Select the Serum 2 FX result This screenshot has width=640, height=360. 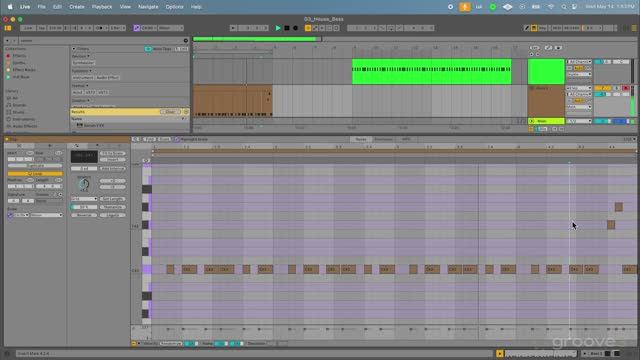point(94,125)
